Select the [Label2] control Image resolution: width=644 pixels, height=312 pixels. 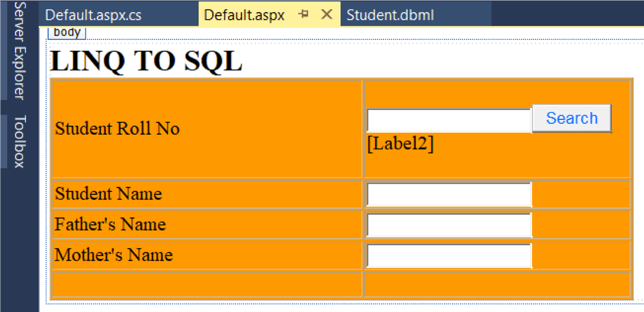[400, 144]
